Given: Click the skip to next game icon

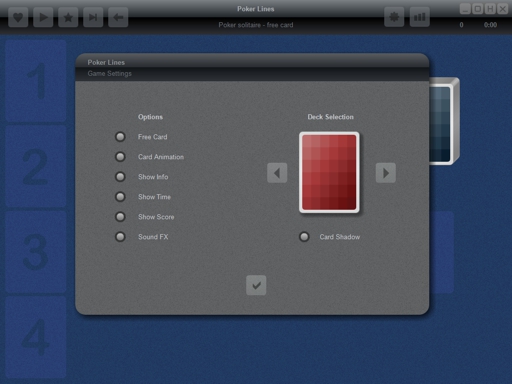Looking at the screenshot, I should 93,17.
